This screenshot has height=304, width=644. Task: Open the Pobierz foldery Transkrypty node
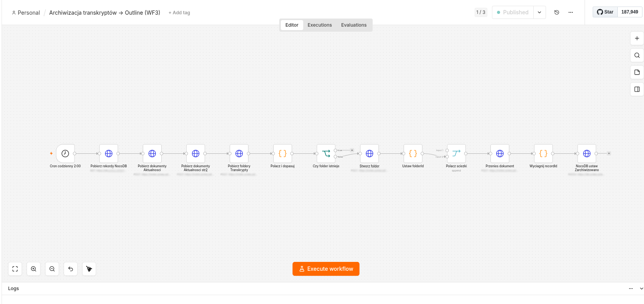239,153
